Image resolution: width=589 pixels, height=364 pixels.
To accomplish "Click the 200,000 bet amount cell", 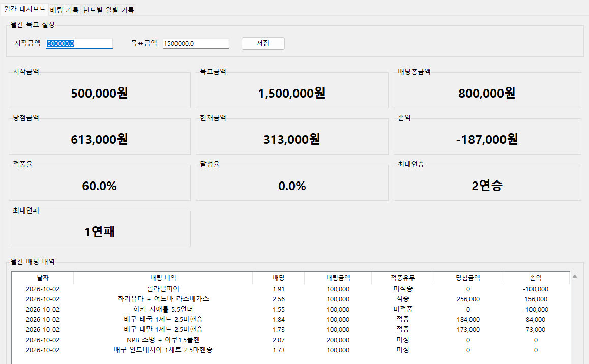I will click(338, 340).
